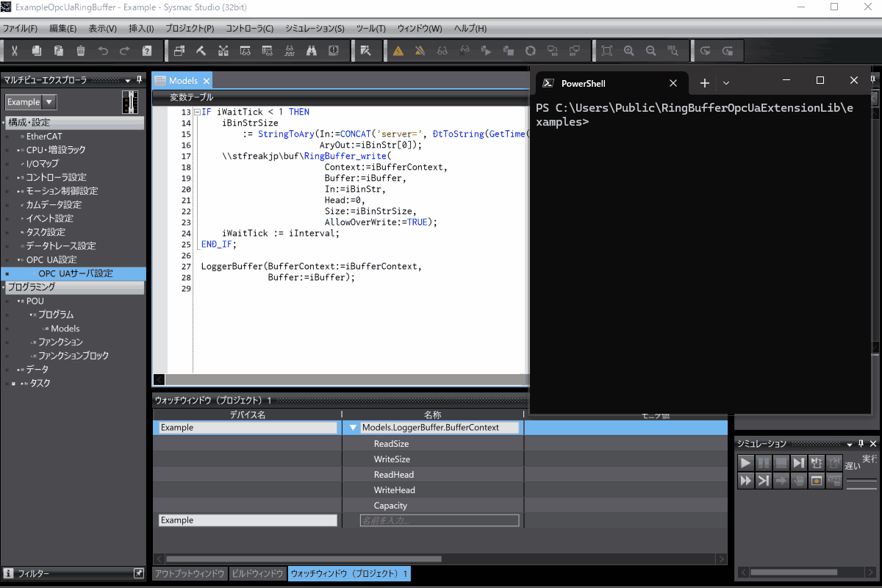Click the orange warning triangle icon
The image size is (882, 588).
tap(398, 51)
